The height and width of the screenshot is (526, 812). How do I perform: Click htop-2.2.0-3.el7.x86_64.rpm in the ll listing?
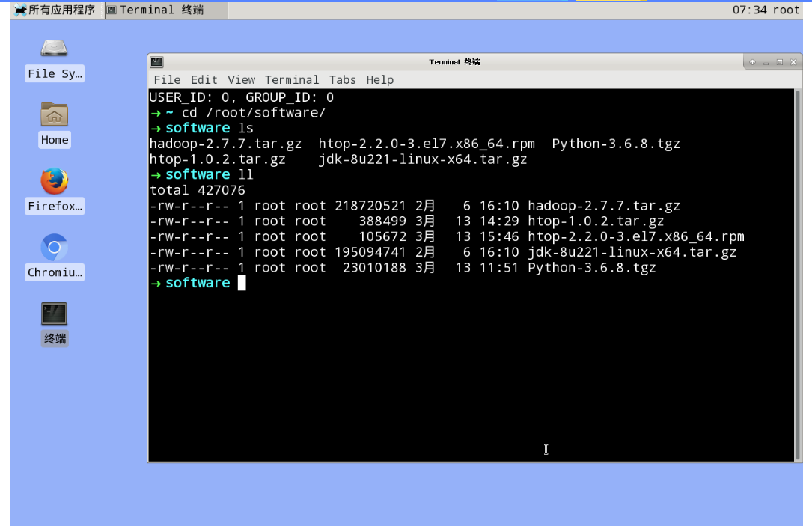(636, 237)
